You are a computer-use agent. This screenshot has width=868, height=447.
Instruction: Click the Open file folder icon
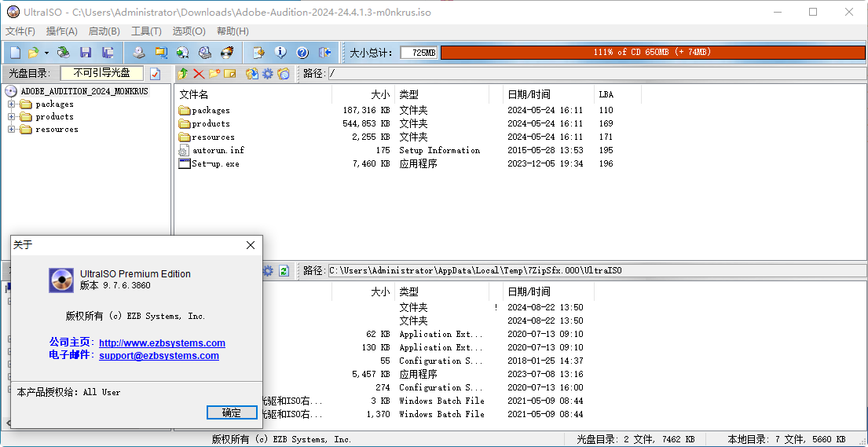33,53
